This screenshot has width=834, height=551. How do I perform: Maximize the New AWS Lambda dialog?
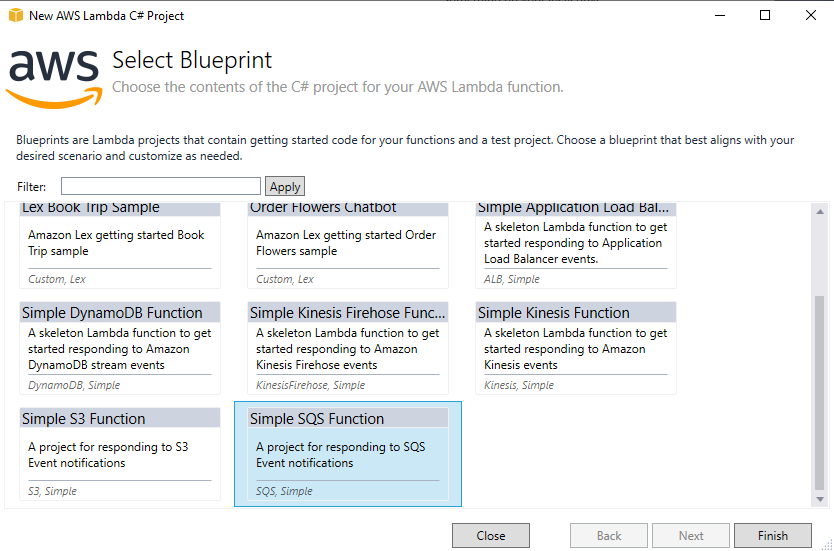765,15
